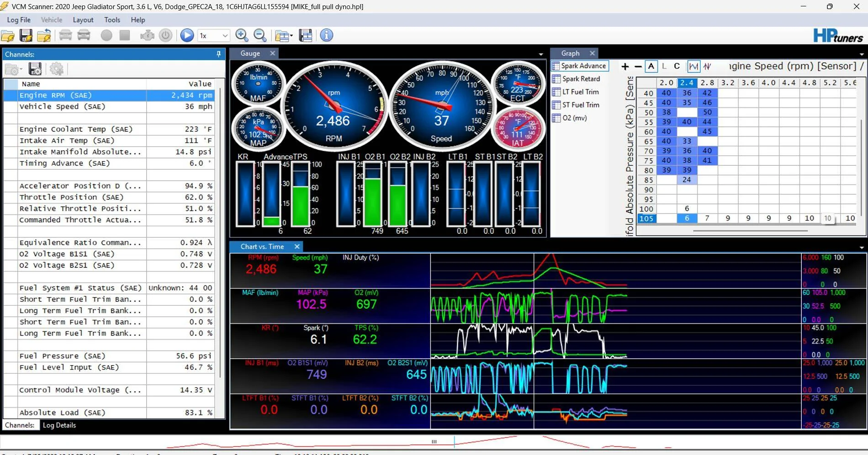Select the Spark Advance graph table
Screen dimensions: 868x455
pos(580,66)
